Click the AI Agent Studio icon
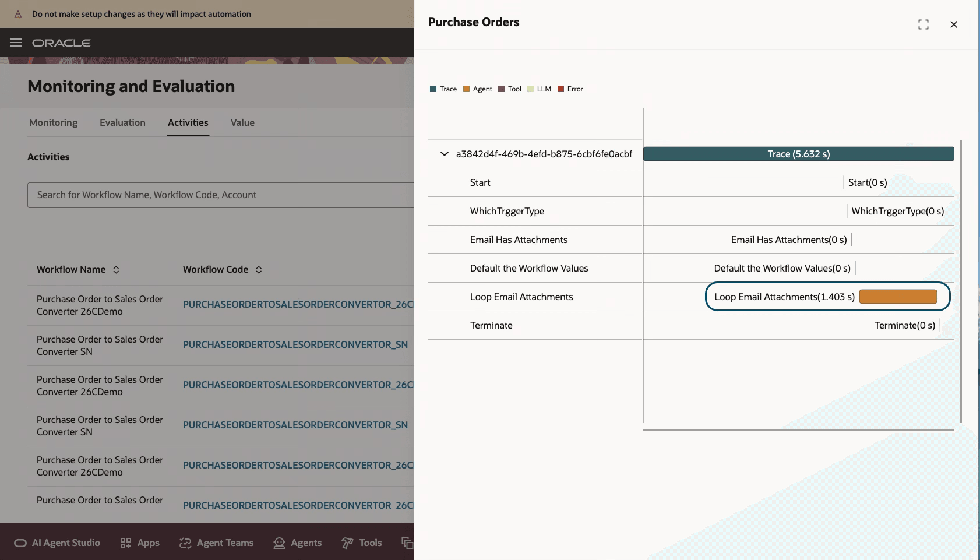Image resolution: width=980 pixels, height=560 pixels. click(x=20, y=543)
